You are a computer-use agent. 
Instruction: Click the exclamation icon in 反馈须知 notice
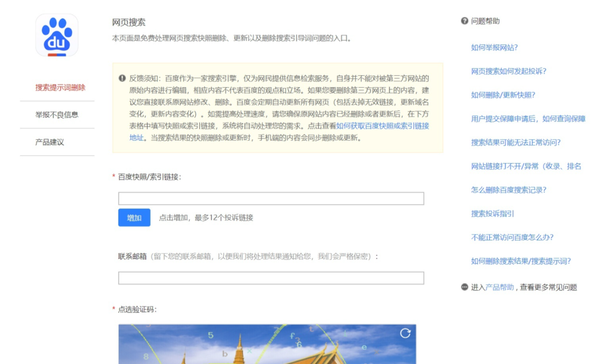(122, 78)
